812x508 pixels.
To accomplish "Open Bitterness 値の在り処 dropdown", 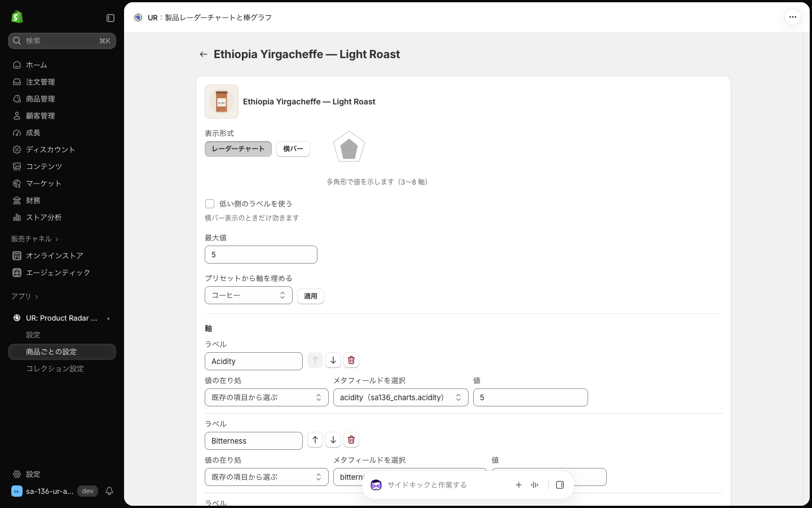I will click(267, 477).
